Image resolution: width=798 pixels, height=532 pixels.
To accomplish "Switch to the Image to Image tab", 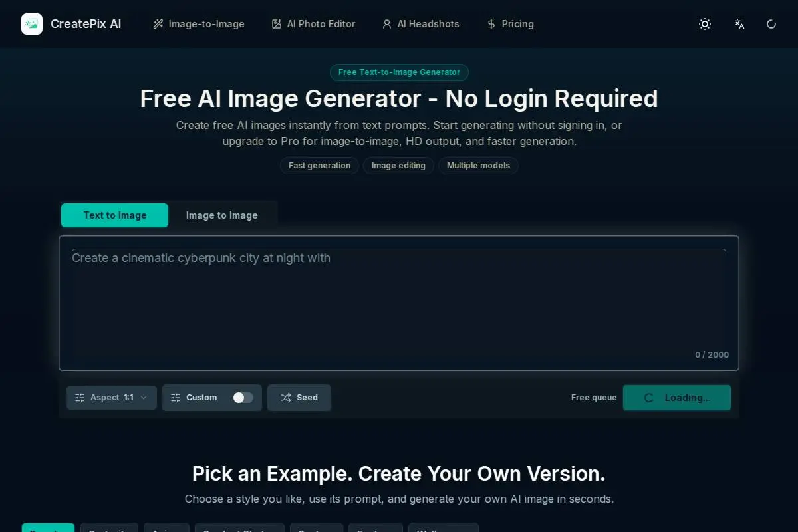I will 221,215.
